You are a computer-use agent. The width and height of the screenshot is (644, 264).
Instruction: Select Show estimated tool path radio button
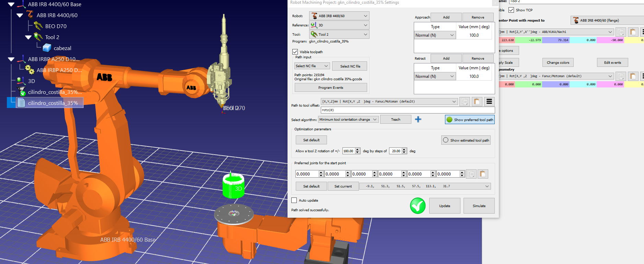tap(446, 140)
